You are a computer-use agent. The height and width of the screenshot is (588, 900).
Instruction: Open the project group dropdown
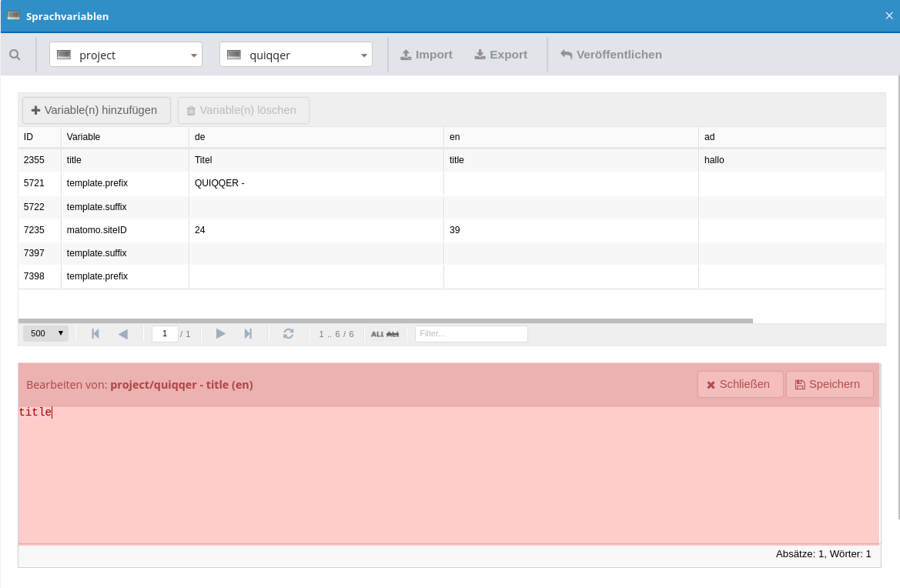click(x=125, y=55)
